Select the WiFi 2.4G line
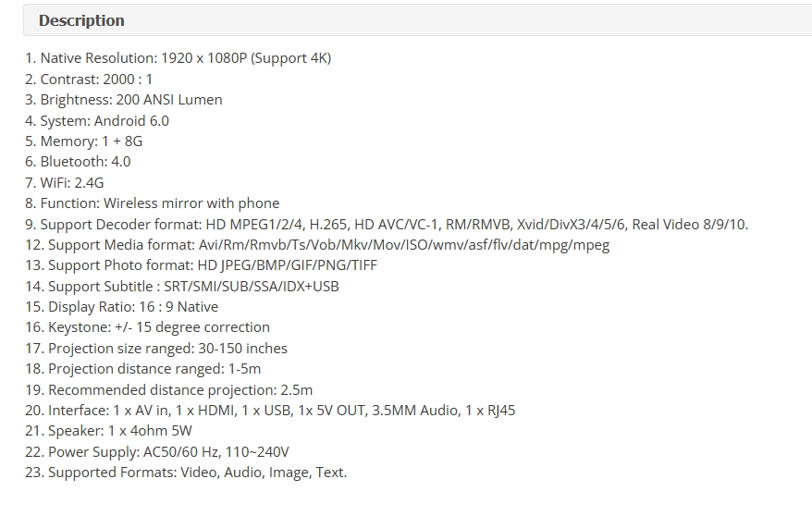 pyautogui.click(x=64, y=183)
